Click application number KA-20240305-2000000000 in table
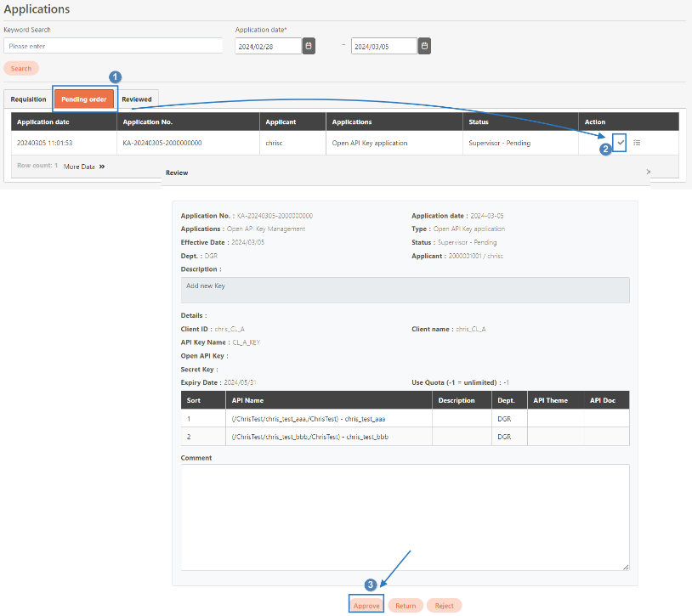The width and height of the screenshot is (692, 616). (x=162, y=143)
